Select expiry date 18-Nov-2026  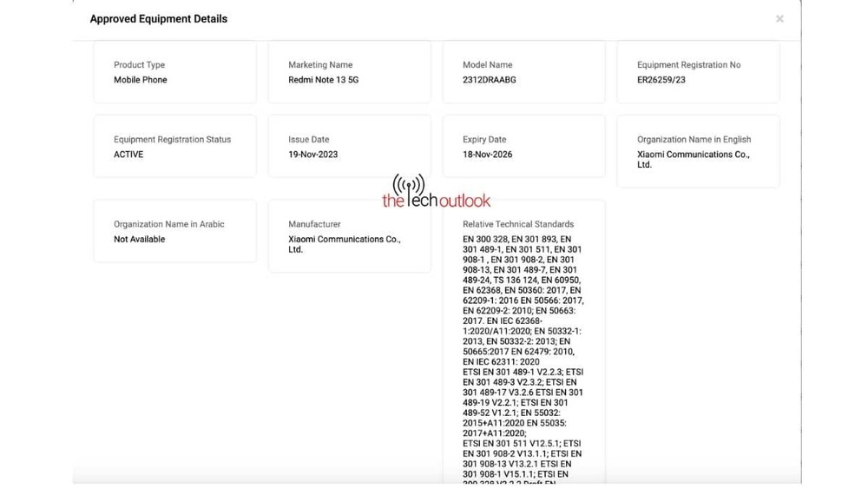pyautogui.click(x=487, y=155)
